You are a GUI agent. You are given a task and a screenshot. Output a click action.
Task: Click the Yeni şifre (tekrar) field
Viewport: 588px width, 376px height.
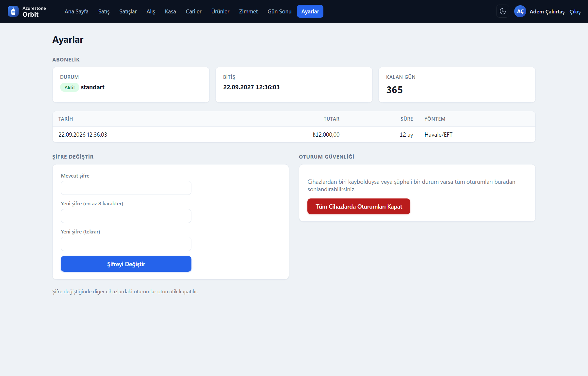[x=126, y=244]
